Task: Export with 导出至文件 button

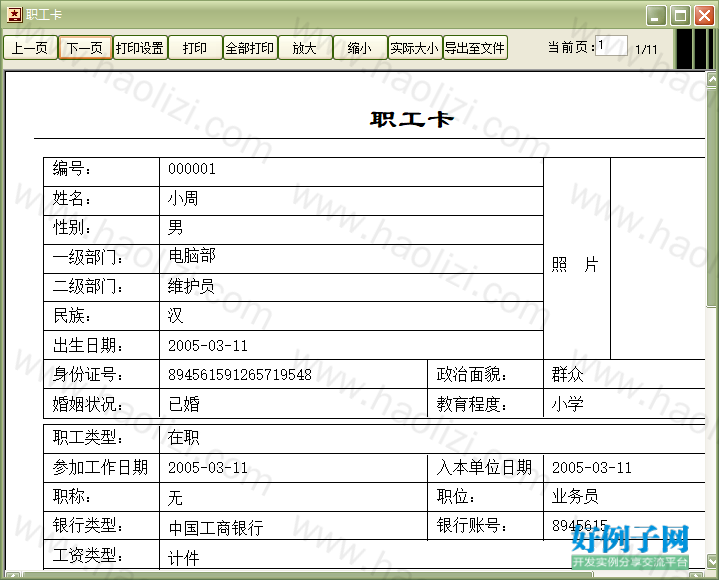Action: pyautogui.click(x=475, y=48)
